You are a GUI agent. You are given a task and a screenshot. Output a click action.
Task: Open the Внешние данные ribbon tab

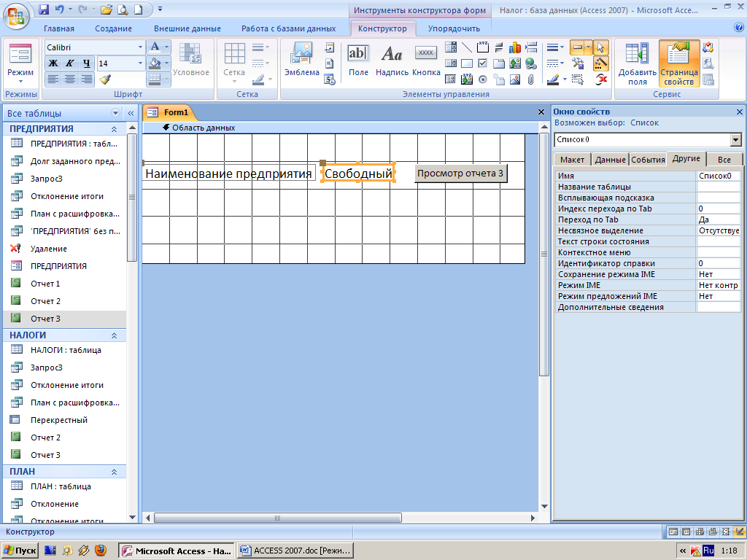187,28
